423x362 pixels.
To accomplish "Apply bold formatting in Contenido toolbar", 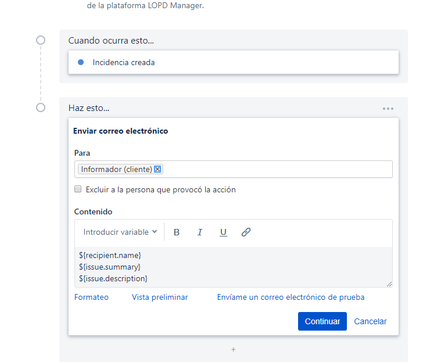I will tap(177, 232).
